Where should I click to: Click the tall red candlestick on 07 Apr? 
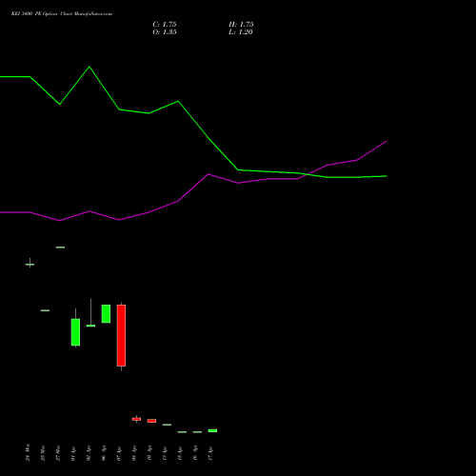point(121,335)
